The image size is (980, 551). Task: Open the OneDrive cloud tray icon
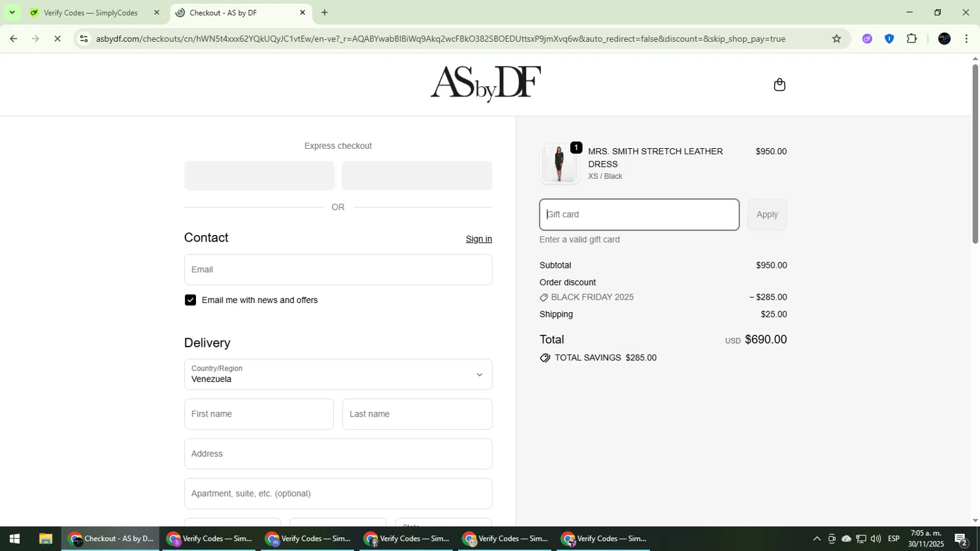[846, 539]
